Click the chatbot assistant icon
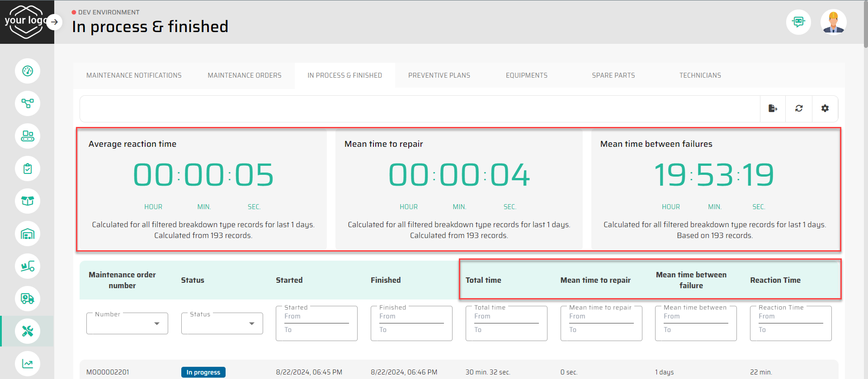 coord(798,22)
